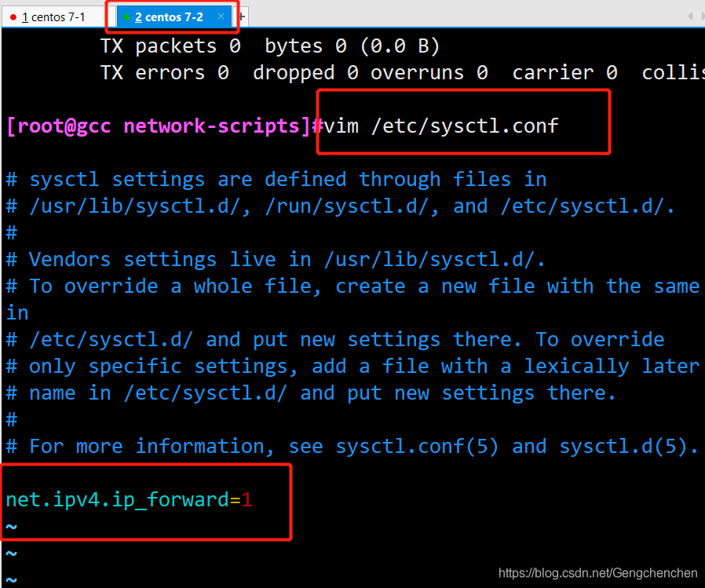Click the 'vim /etc/sysctl.conf' command text
This screenshot has width=705, height=588.
441,126
